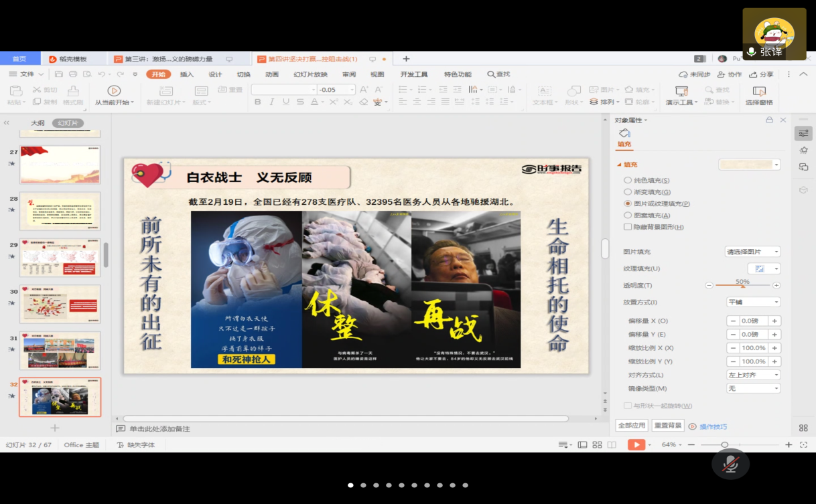Check the 隐藏背景图形 checkbox
The height and width of the screenshot is (504, 816).
[628, 227]
